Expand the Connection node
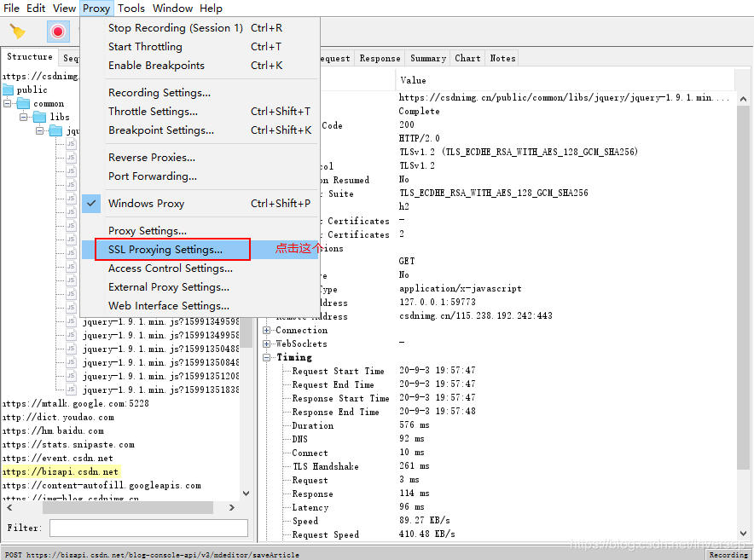 click(266, 330)
